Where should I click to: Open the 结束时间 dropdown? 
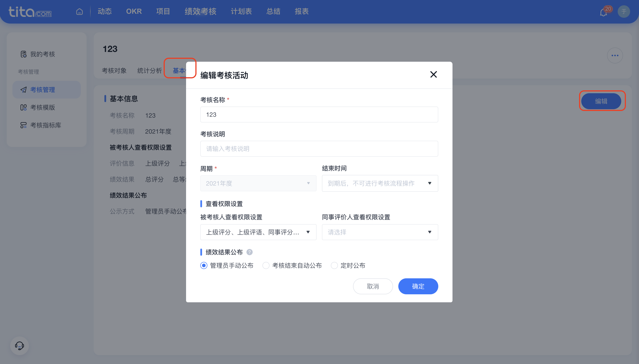[380, 183]
